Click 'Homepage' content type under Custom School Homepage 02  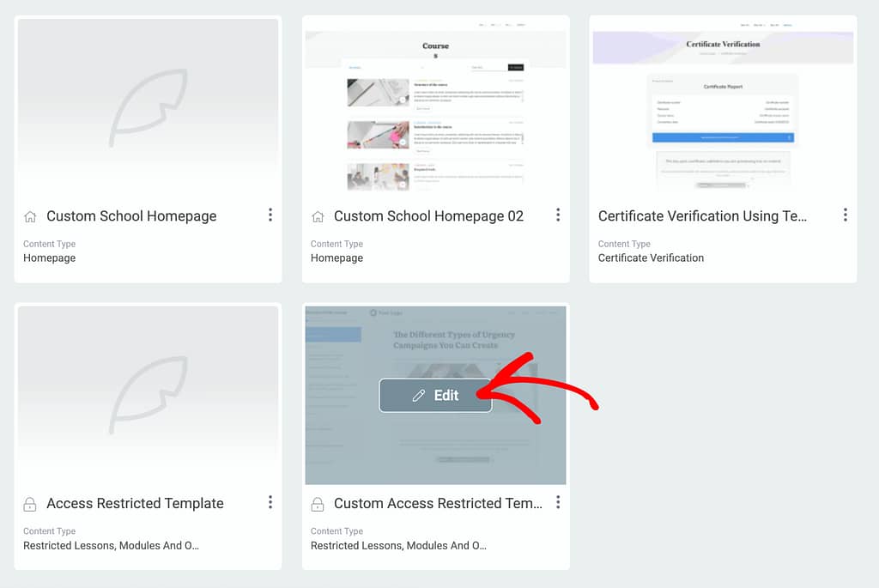click(336, 258)
